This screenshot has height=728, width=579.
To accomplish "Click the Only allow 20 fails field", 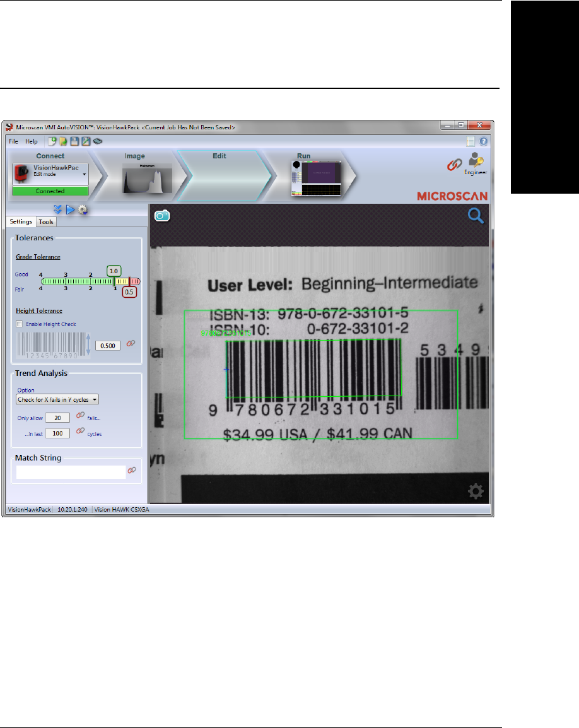I will (x=57, y=418).
